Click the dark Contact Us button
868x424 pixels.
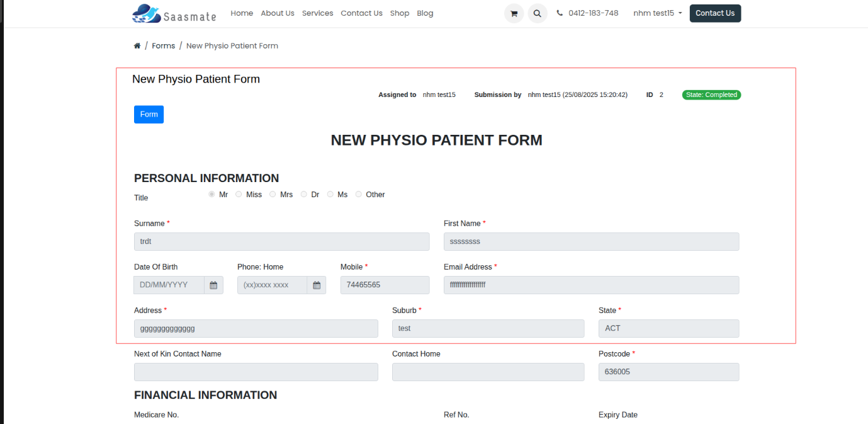point(715,13)
